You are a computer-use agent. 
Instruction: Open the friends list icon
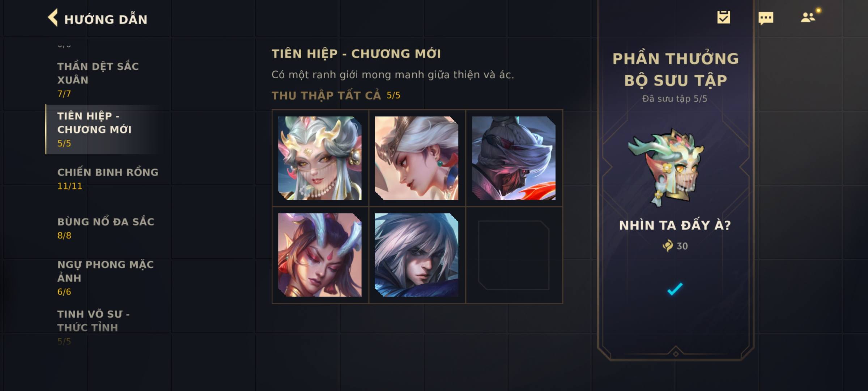pyautogui.click(x=808, y=17)
